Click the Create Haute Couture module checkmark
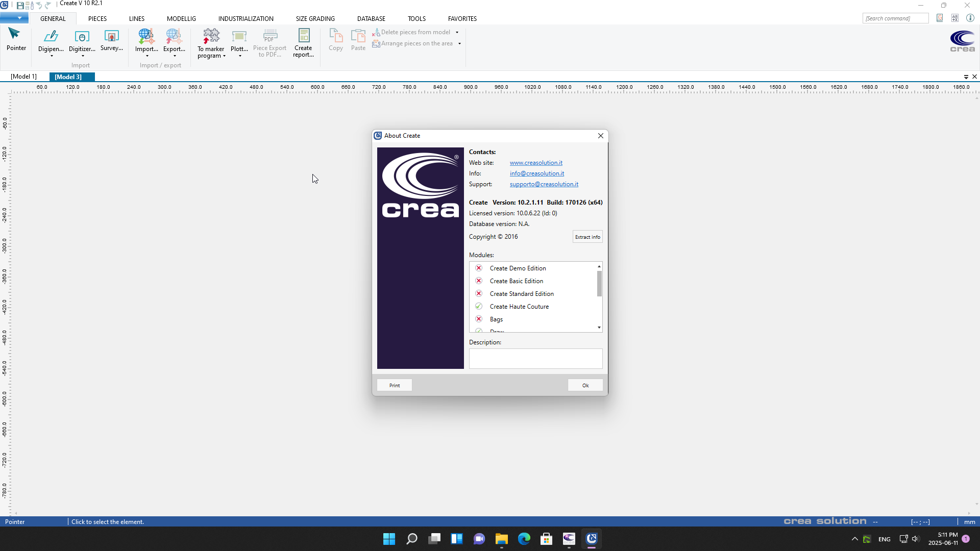 [479, 306]
